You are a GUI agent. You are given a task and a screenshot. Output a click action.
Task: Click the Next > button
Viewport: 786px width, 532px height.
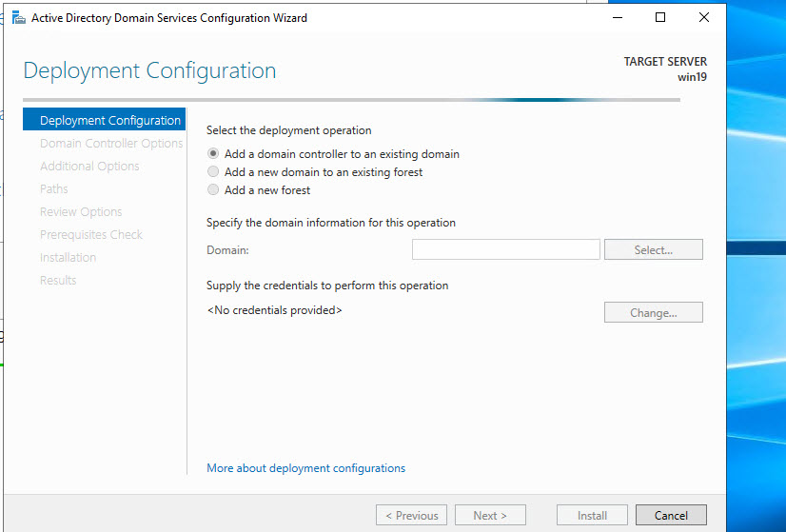pos(490,515)
